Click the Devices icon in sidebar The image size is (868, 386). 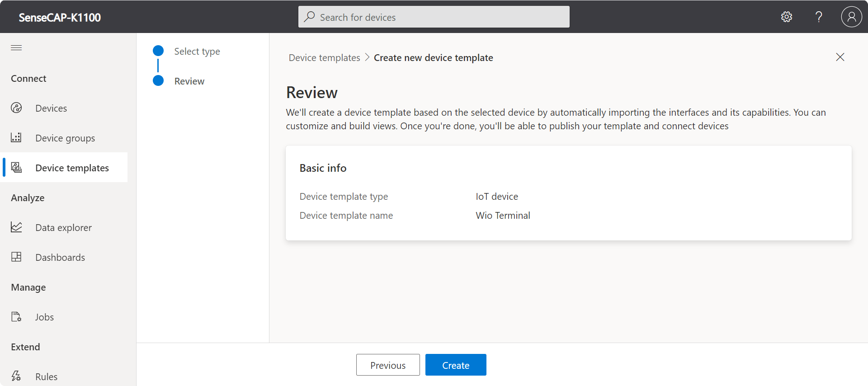point(16,108)
